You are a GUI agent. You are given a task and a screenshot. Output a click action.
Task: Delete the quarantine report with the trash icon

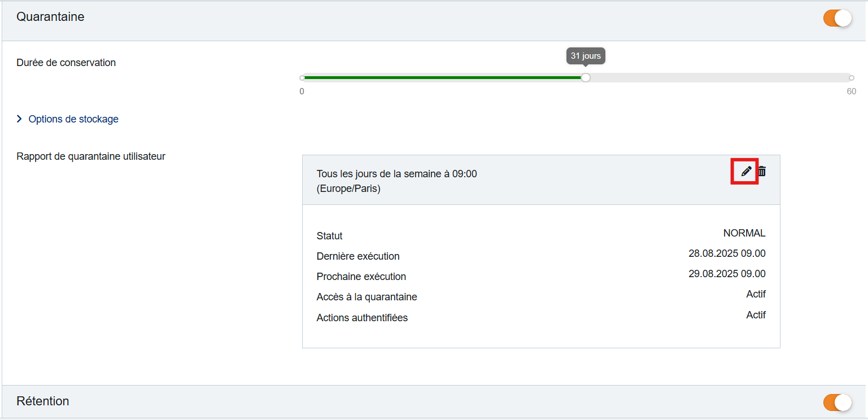[761, 171]
